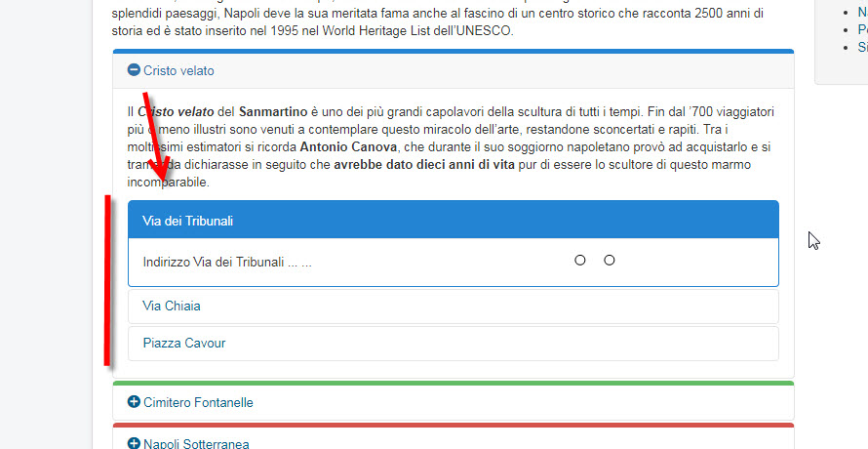Select the right radio circle in Tribunali row

point(610,261)
